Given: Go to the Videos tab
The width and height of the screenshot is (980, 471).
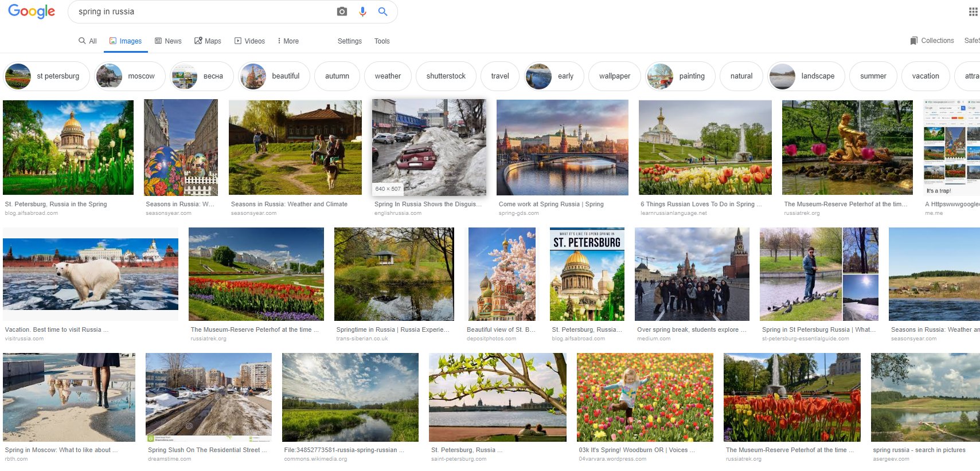Looking at the screenshot, I should click(249, 41).
